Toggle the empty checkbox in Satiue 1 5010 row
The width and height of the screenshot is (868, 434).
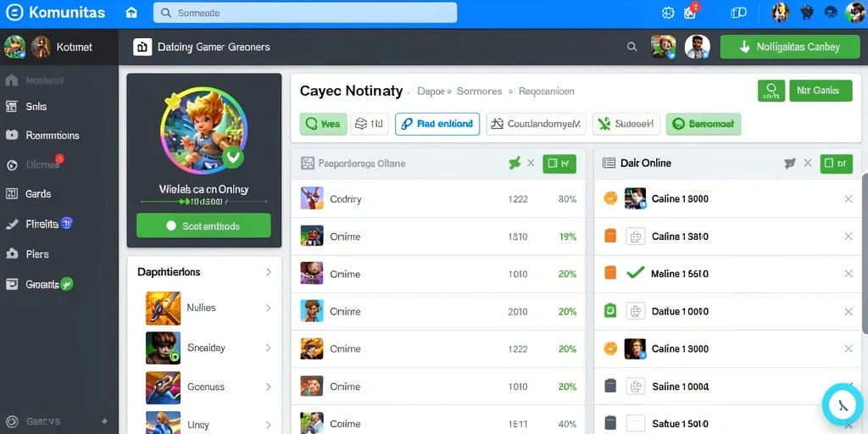coord(636,424)
